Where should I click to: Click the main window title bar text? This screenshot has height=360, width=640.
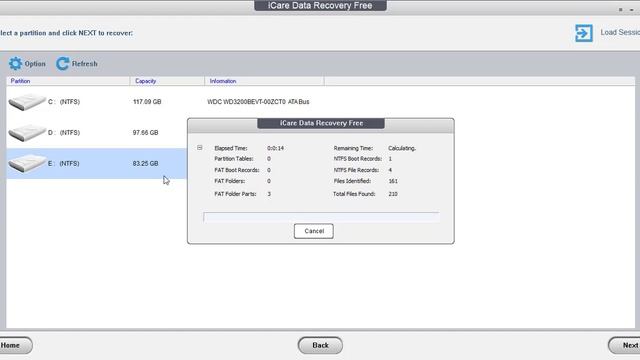coord(320,6)
